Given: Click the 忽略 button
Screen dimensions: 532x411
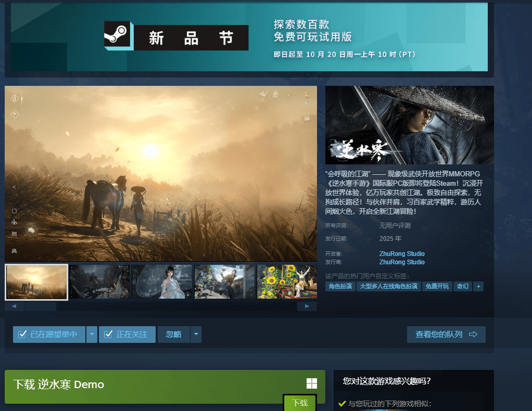Looking at the screenshot, I should tap(174, 335).
